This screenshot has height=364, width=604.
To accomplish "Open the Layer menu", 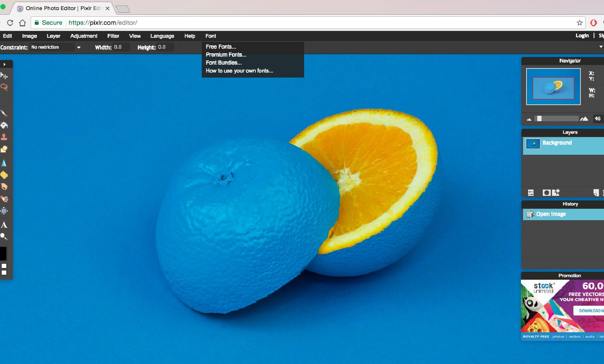I will pos(53,36).
